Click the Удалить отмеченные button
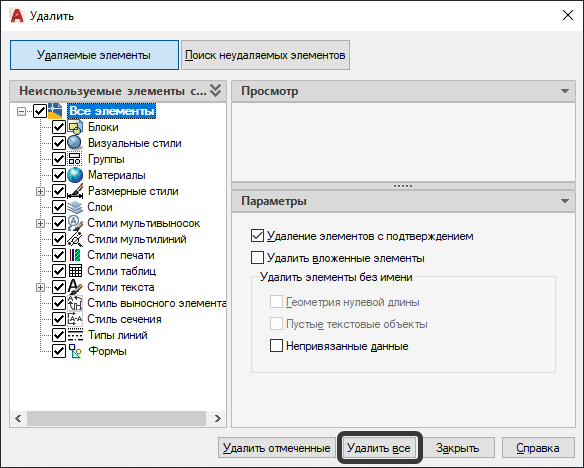The width and height of the screenshot is (584, 468). click(x=277, y=448)
